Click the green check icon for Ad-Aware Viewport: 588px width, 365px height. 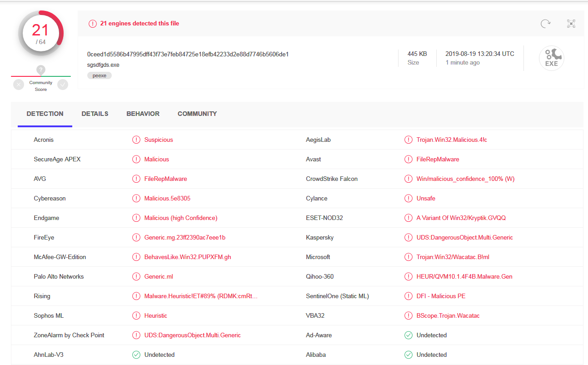(x=408, y=335)
